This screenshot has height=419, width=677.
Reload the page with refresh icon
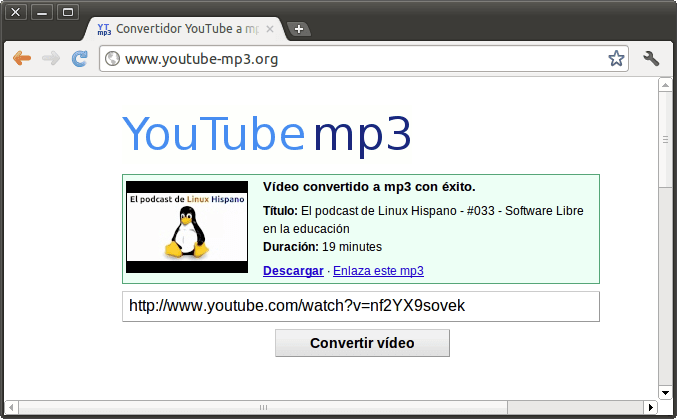[x=79, y=58]
